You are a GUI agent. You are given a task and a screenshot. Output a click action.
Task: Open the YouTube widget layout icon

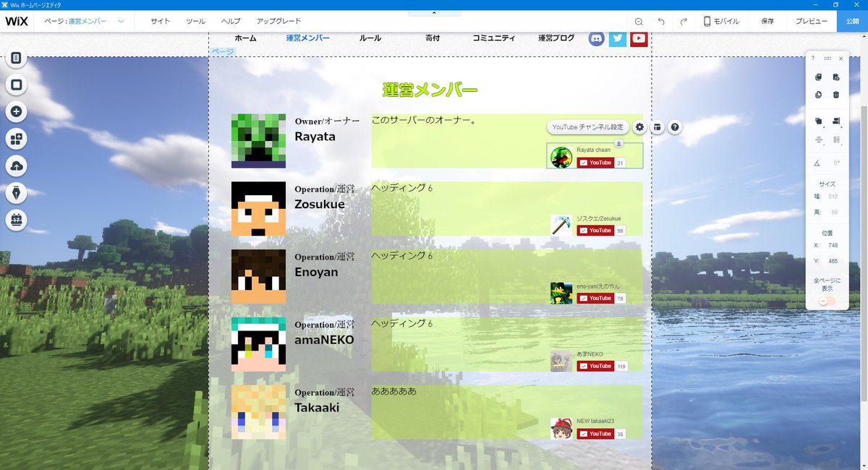click(x=657, y=127)
